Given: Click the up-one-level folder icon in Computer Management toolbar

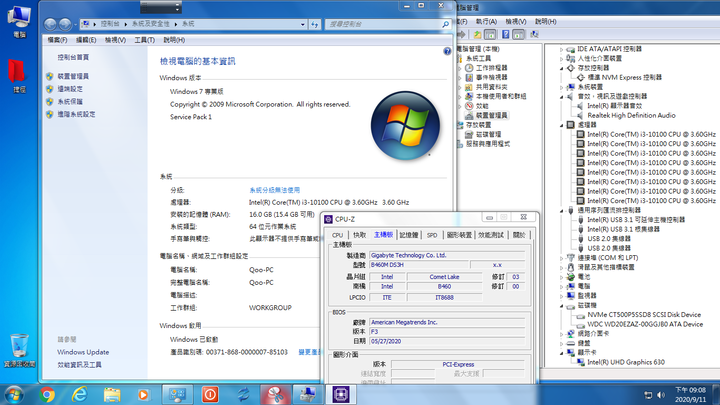Looking at the screenshot, I should click(x=478, y=34).
